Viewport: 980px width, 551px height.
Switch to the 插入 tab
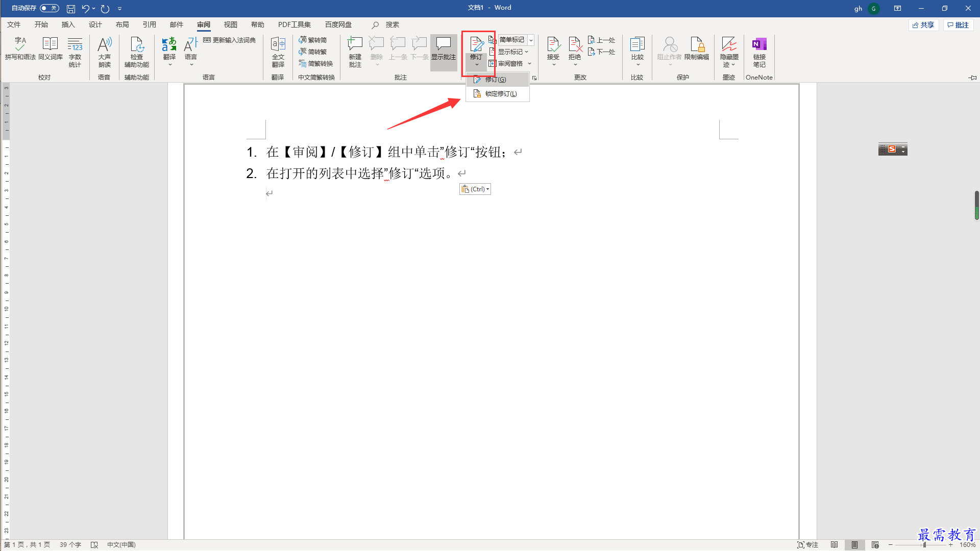point(68,24)
